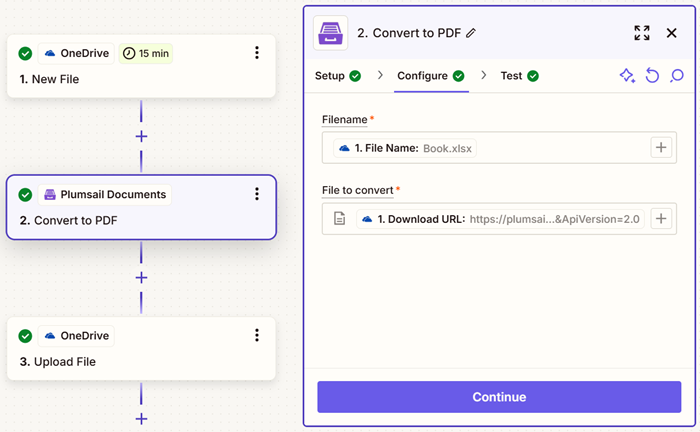Viewport: 700px width, 432px height.
Task: Select the 3. Upload File step card
Action: coord(141,349)
